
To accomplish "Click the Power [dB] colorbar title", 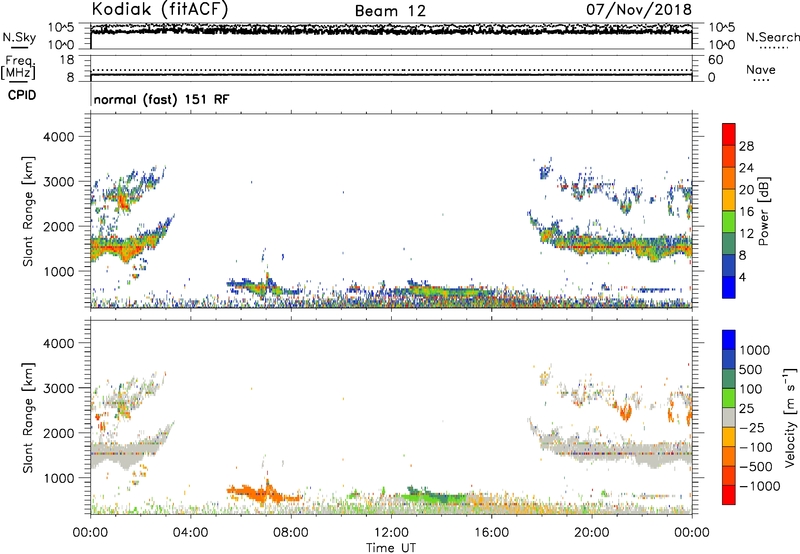I will coord(763,211).
